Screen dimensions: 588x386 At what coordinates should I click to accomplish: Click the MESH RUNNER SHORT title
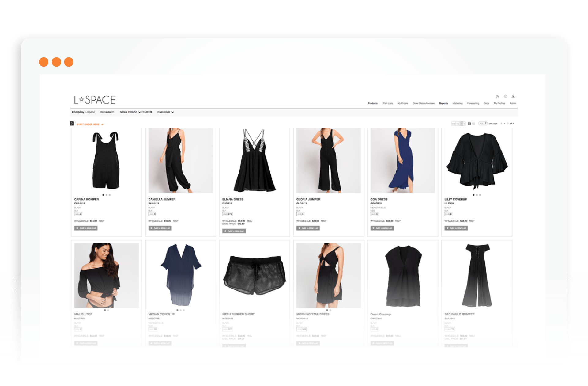[x=238, y=314]
